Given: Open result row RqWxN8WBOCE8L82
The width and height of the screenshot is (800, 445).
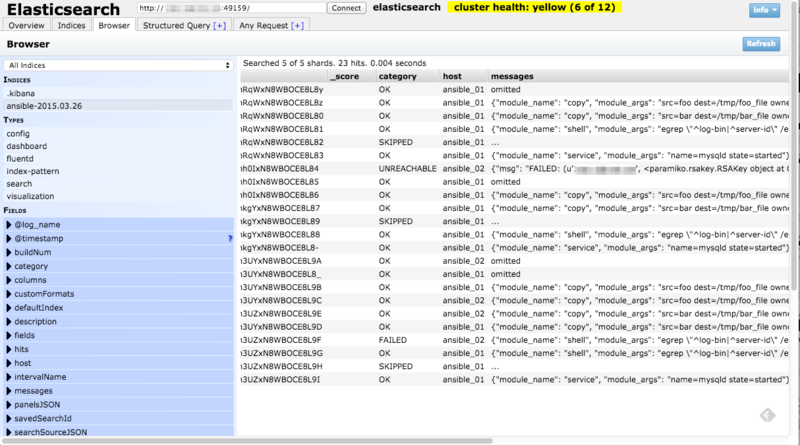Looking at the screenshot, I should pyautogui.click(x=514, y=142).
